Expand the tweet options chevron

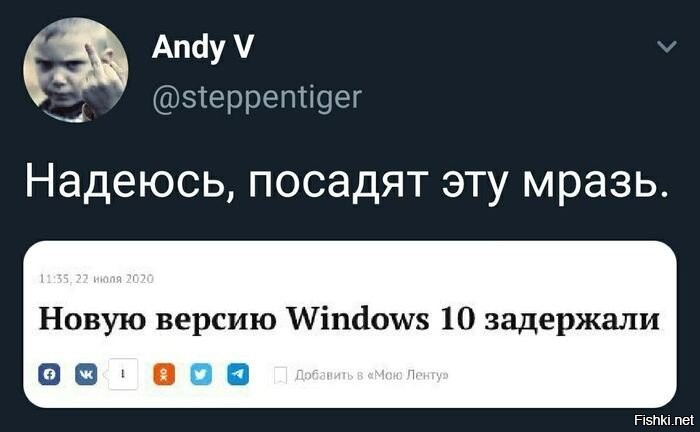point(667,46)
